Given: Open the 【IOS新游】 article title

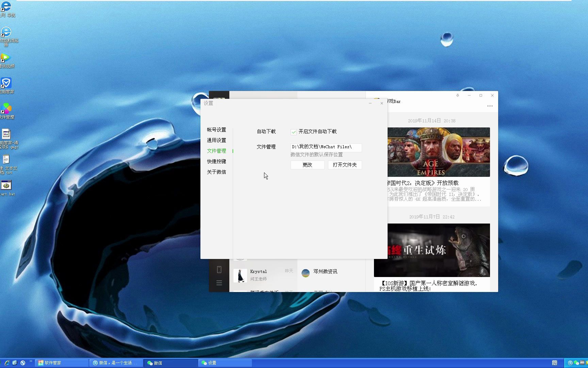Looking at the screenshot, I should pos(428,286).
